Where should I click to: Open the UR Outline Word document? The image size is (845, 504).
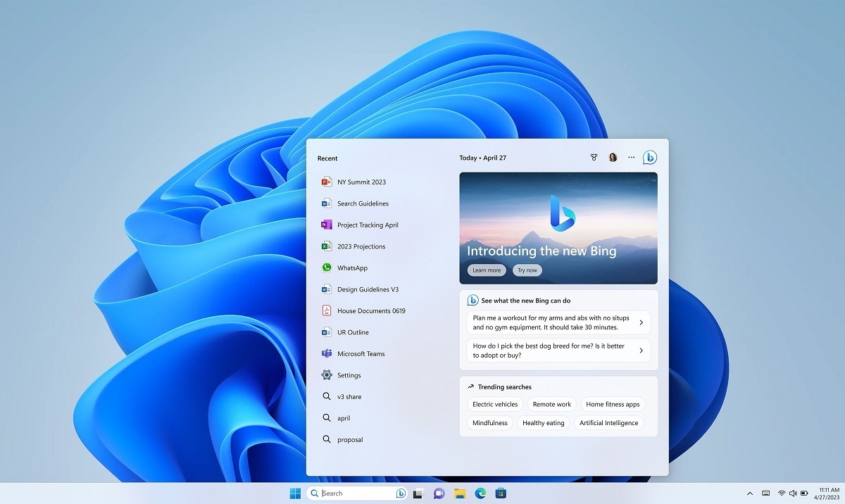345,332
